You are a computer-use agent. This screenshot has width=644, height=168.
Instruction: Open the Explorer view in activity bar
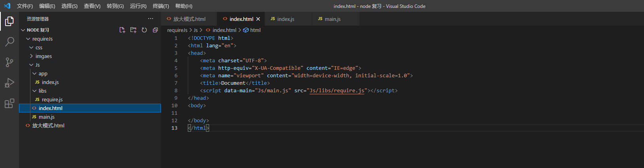[9, 21]
